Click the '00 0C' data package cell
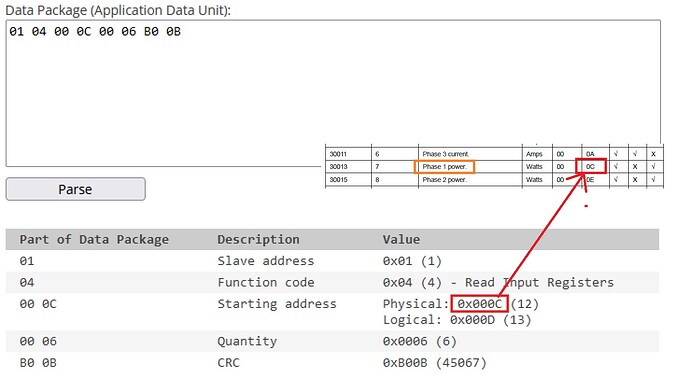Image resolution: width=690 pixels, height=378 pixels. coord(38,304)
